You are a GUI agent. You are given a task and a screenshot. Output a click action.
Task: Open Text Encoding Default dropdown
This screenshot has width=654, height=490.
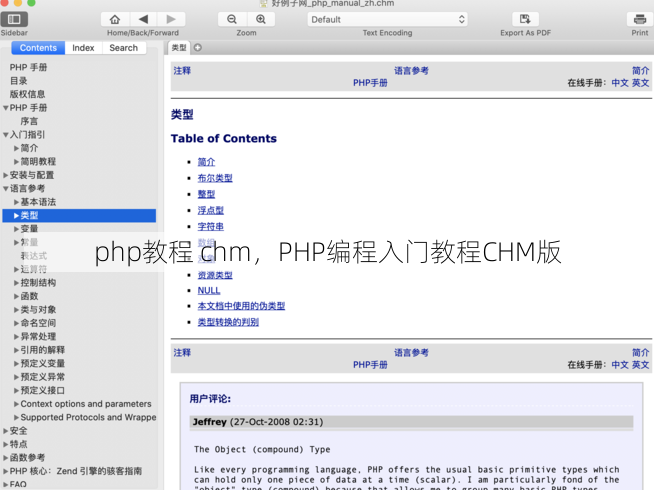pyautogui.click(x=387, y=19)
